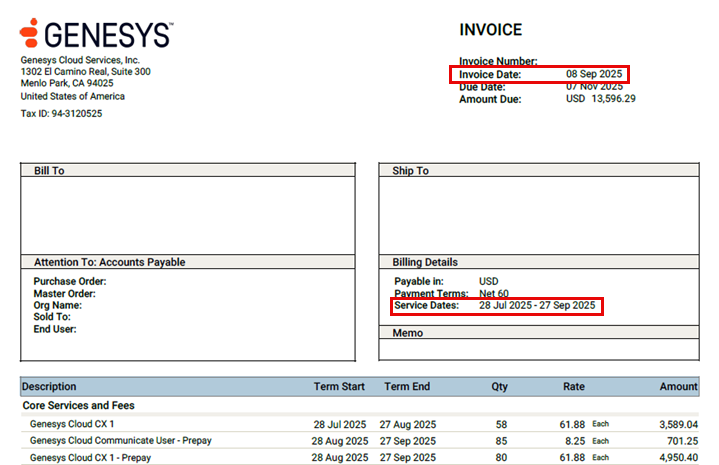
Task: Click the Memo section header
Action: 408,333
